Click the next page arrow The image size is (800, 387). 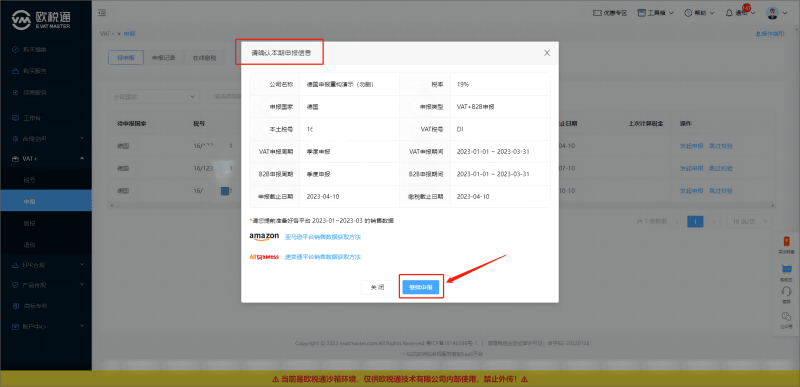point(714,222)
